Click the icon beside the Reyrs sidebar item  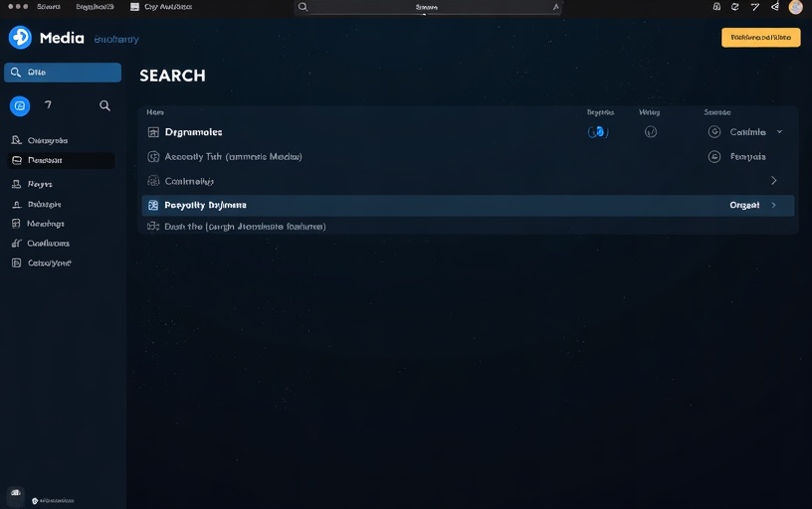[17, 184]
